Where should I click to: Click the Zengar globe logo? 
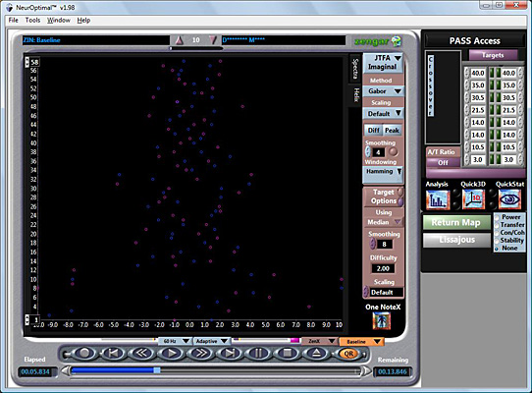[x=396, y=41]
